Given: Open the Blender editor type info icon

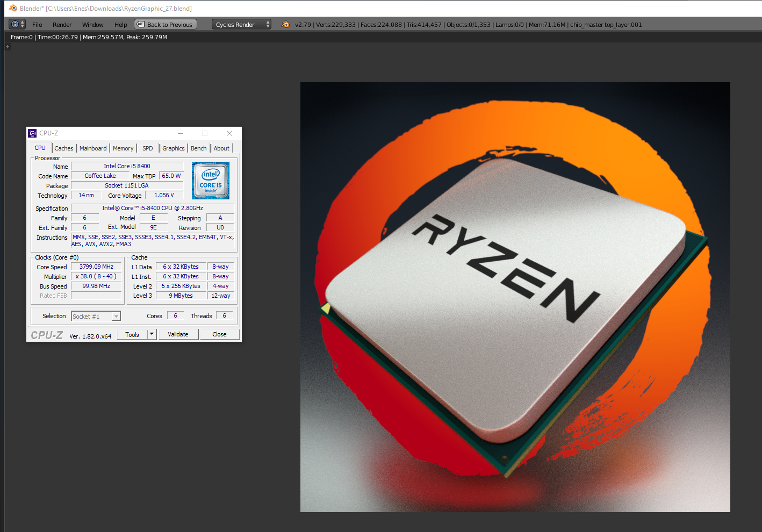Looking at the screenshot, I should 17,24.
